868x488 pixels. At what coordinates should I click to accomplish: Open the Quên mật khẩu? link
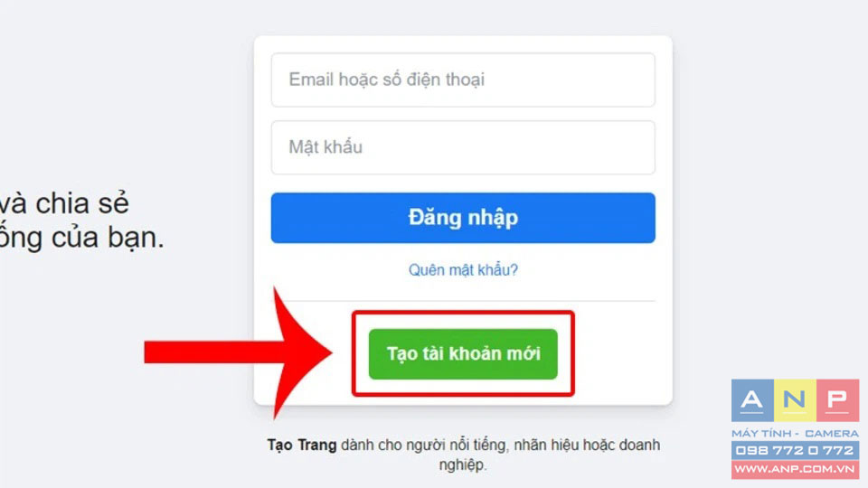[463, 270]
